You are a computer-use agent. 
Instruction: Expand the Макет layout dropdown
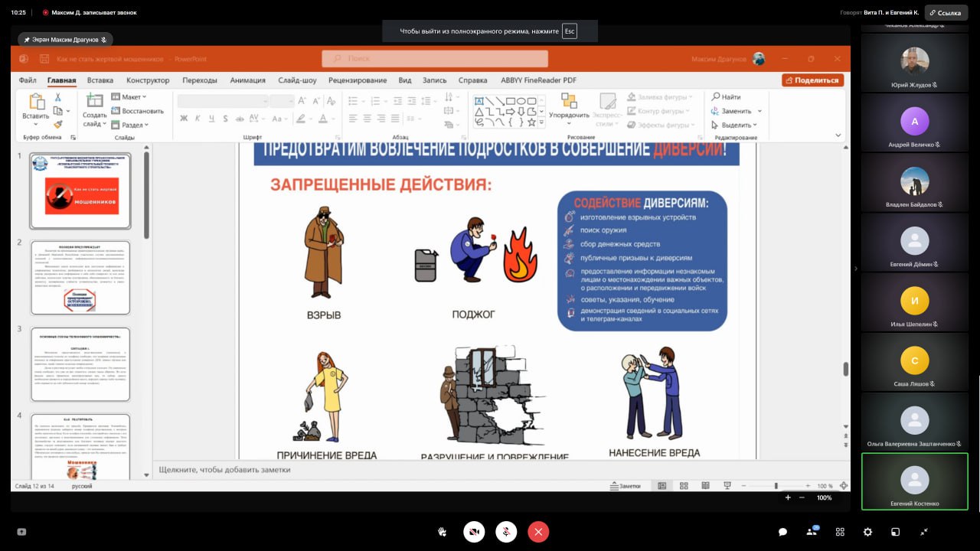(129, 97)
